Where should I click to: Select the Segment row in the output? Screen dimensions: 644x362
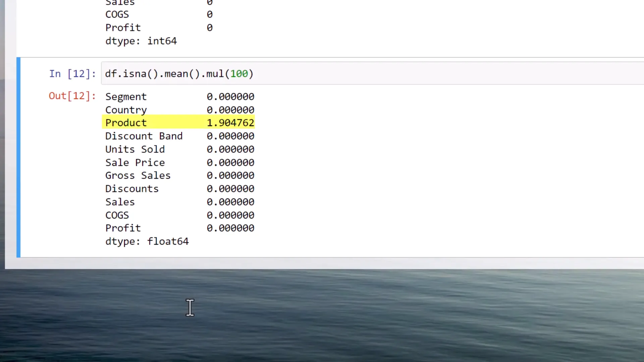pyautogui.click(x=126, y=97)
